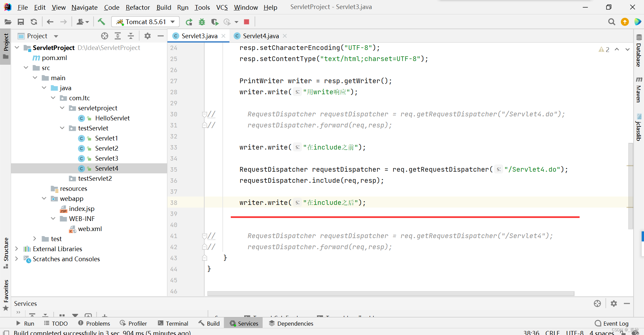Select web.xml in the project tree

click(90, 229)
